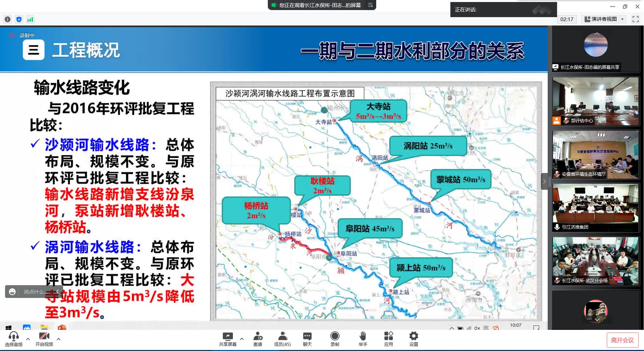The image size is (644, 351).
Task: Open the screen-share options menu at top
Action: pyautogui.click(x=370, y=5)
